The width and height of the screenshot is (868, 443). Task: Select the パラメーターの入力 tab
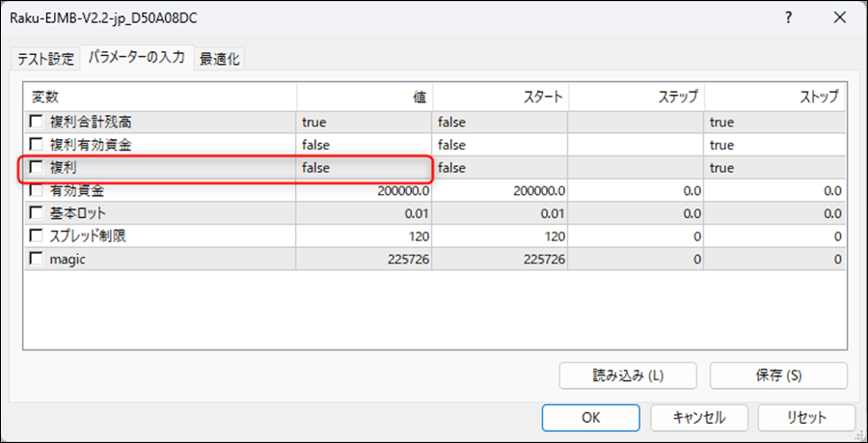[136, 58]
